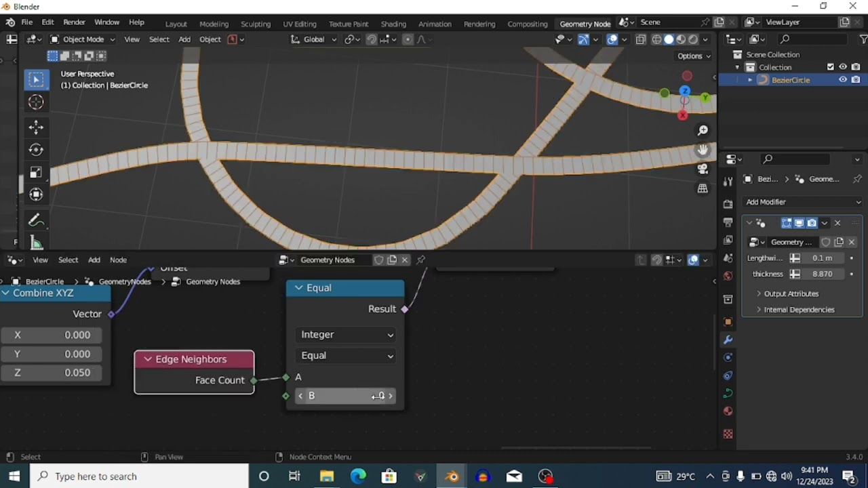
Task: Open the Output properties printer tab
Action: [728, 222]
